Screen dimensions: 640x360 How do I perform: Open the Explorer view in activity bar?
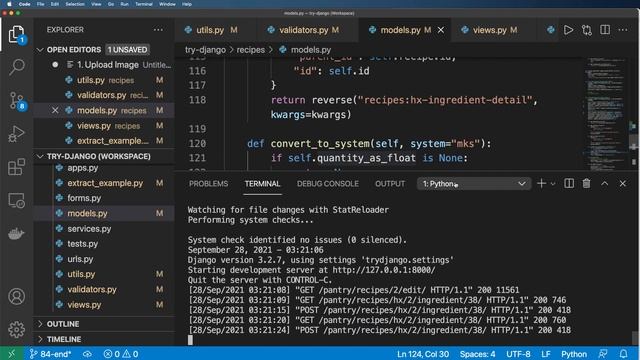click(x=16, y=34)
